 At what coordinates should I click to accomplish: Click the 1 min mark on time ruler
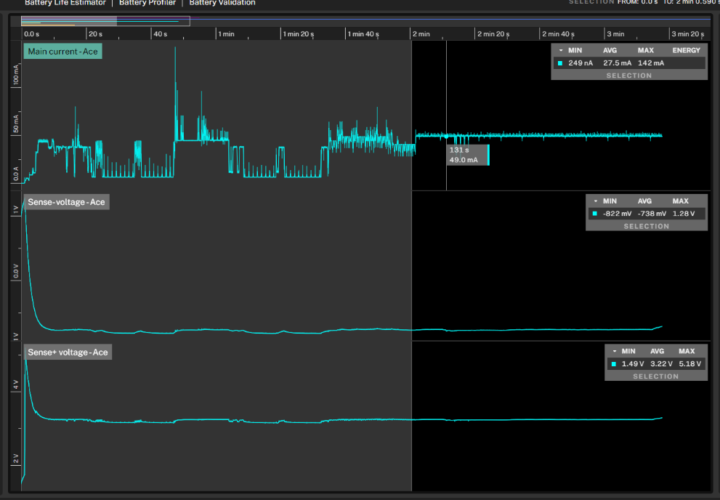[x=226, y=34]
